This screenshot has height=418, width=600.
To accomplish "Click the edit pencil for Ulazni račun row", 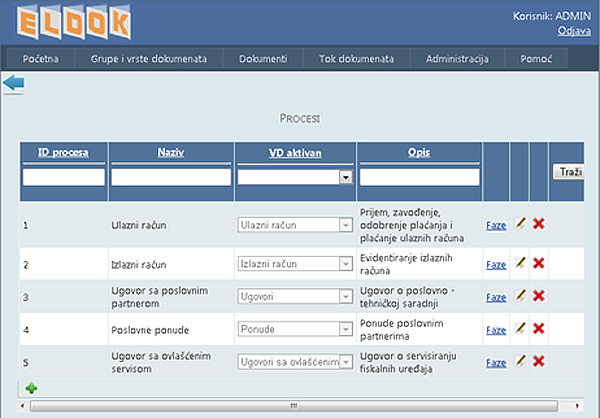I will [x=520, y=223].
